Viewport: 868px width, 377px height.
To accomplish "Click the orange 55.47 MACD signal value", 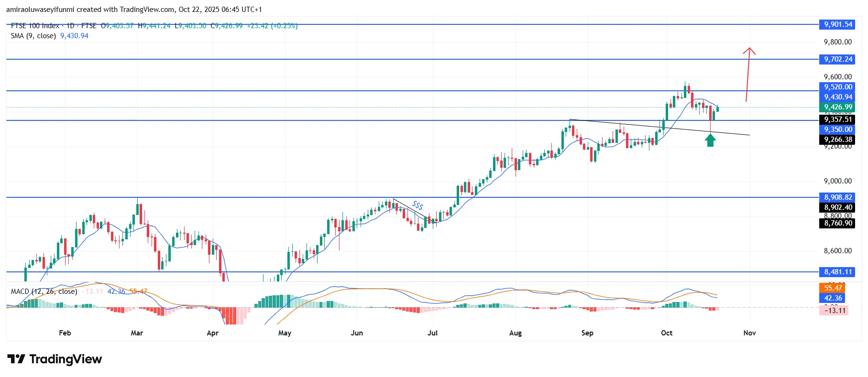I will (833, 288).
